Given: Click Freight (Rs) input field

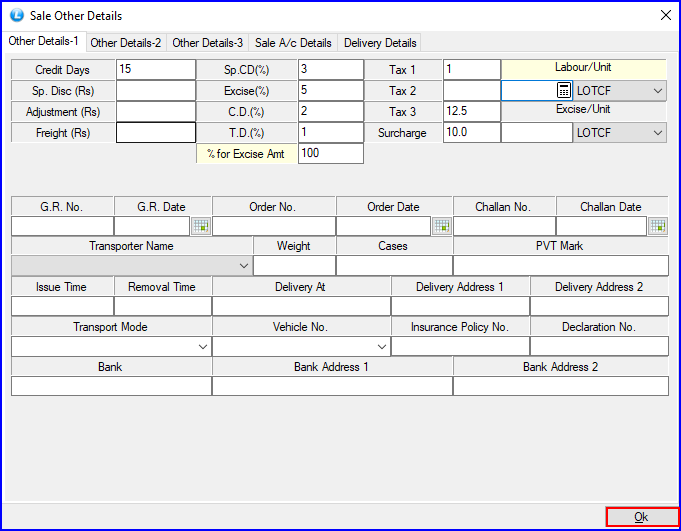Looking at the screenshot, I should click(x=156, y=132).
